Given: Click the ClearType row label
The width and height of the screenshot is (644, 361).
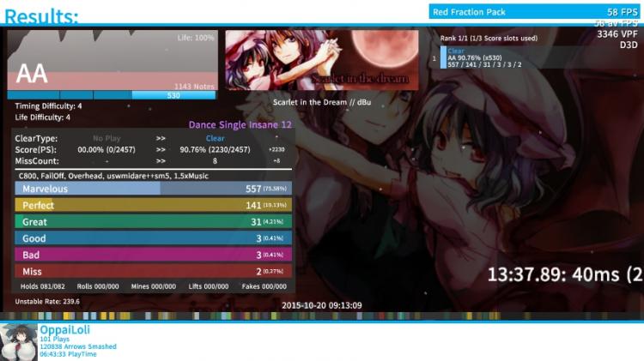Looking at the screenshot, I should point(36,138).
